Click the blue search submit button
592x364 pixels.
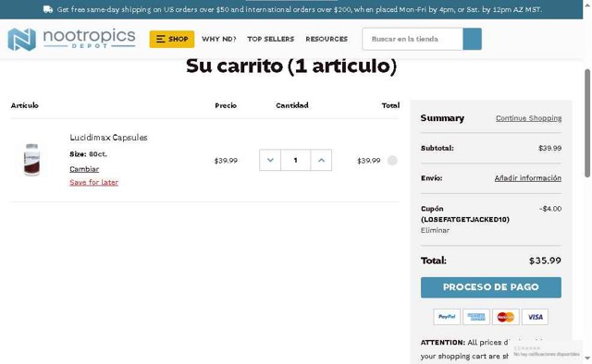point(473,39)
